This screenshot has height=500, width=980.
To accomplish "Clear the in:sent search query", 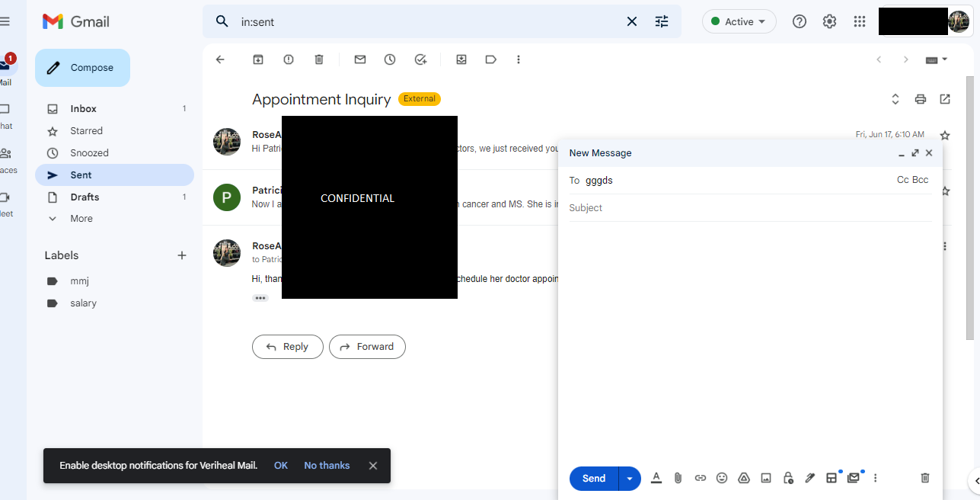I will pos(632,21).
